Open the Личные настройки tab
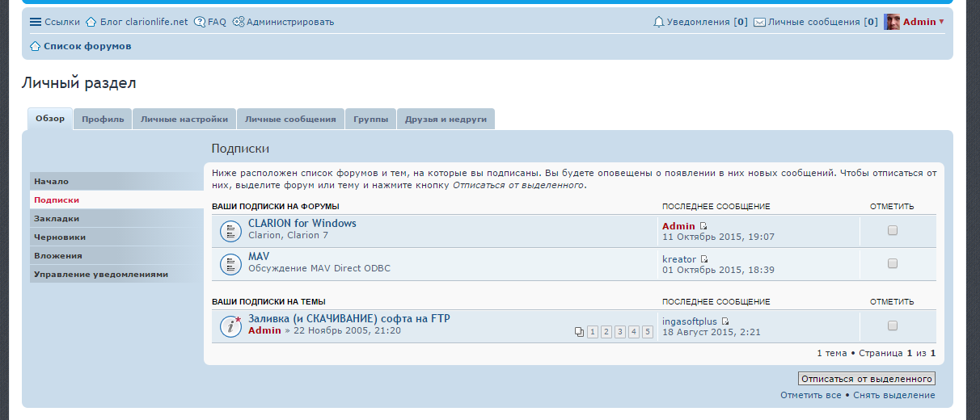This screenshot has width=980, height=420. coord(184,119)
